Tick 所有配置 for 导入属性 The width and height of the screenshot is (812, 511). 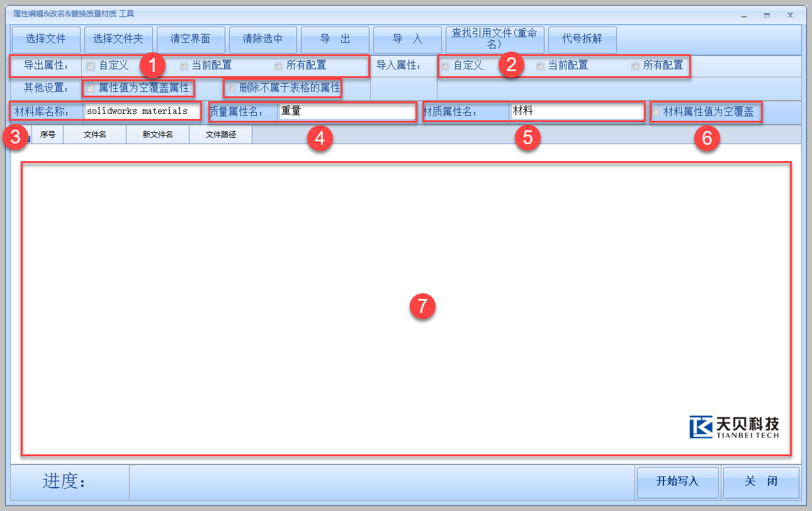635,66
